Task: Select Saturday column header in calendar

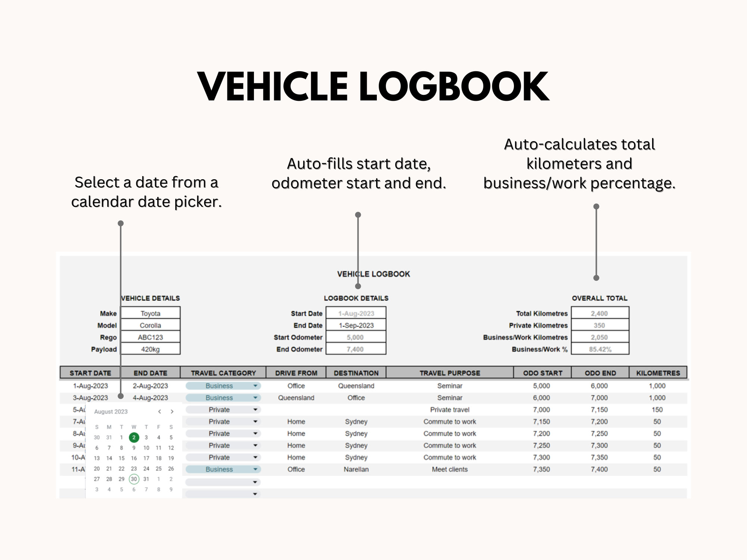Action: [x=172, y=427]
